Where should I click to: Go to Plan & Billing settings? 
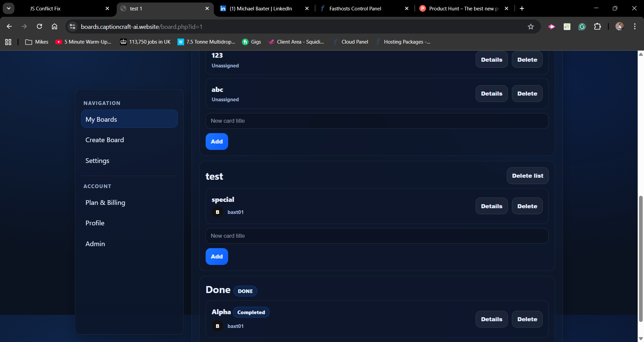[105, 203]
